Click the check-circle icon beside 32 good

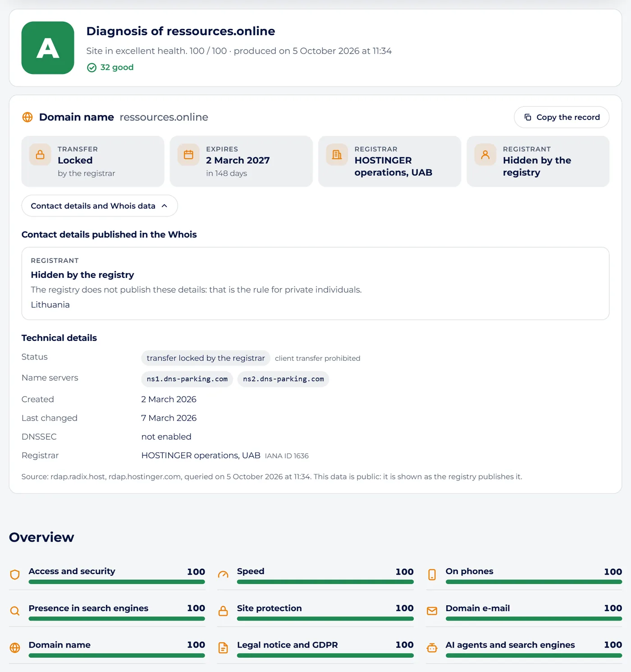pyautogui.click(x=92, y=68)
